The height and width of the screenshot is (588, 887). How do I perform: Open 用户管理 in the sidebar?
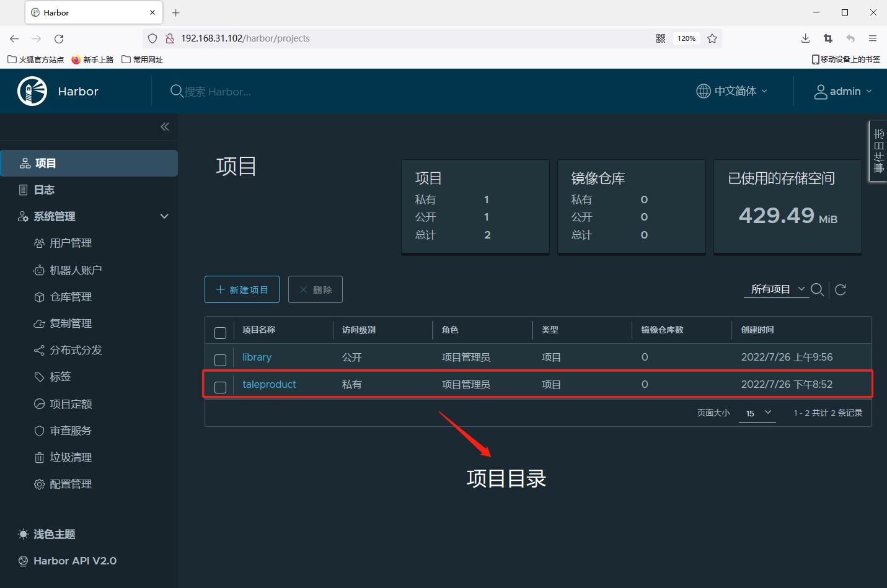(x=71, y=243)
